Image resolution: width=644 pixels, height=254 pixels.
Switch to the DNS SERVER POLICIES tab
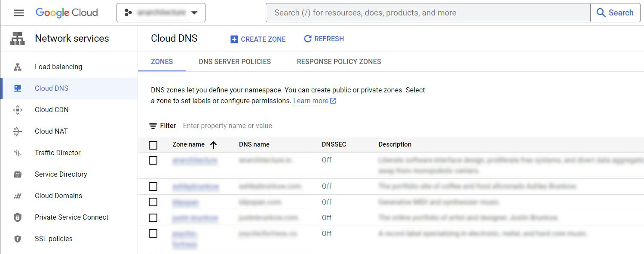(x=235, y=61)
